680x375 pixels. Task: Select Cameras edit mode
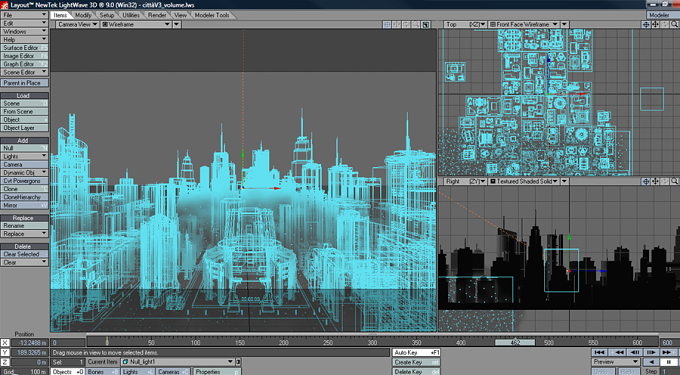[173, 372]
